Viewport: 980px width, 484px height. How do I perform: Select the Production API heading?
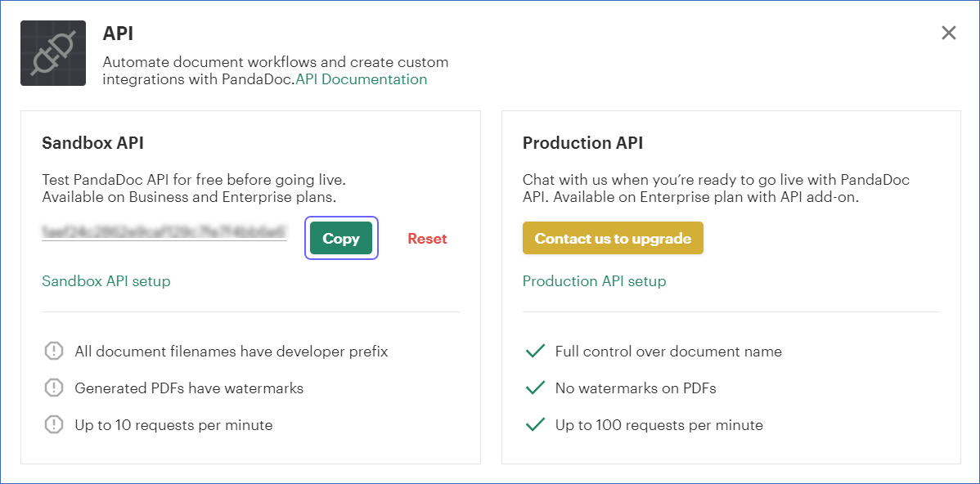click(582, 143)
